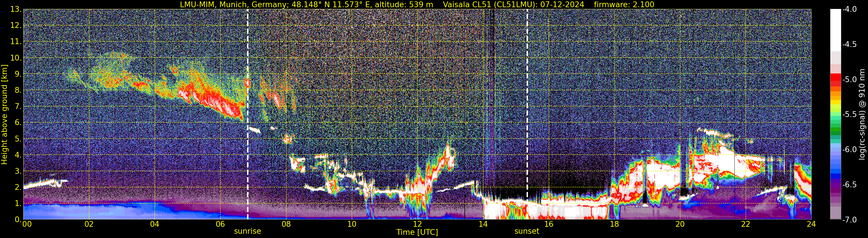Click the time axis tick label '00'
Screen dimensions: 868x238
pyautogui.click(x=27, y=224)
